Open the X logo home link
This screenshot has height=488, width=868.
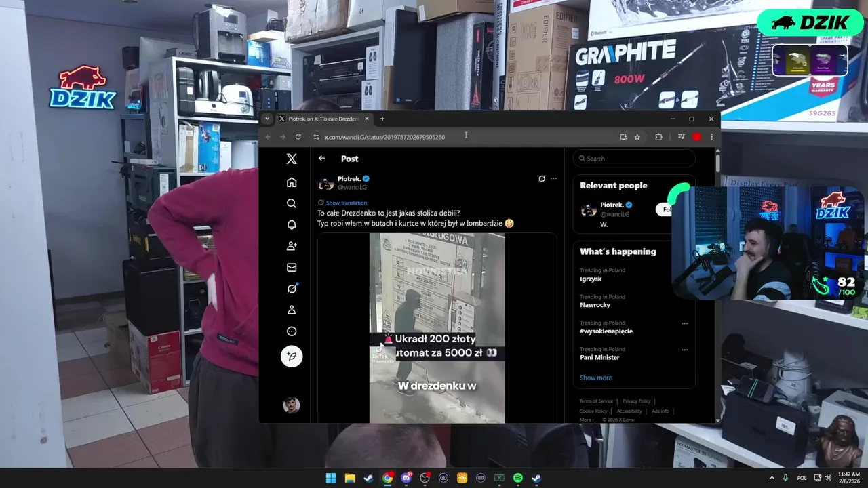click(x=292, y=159)
